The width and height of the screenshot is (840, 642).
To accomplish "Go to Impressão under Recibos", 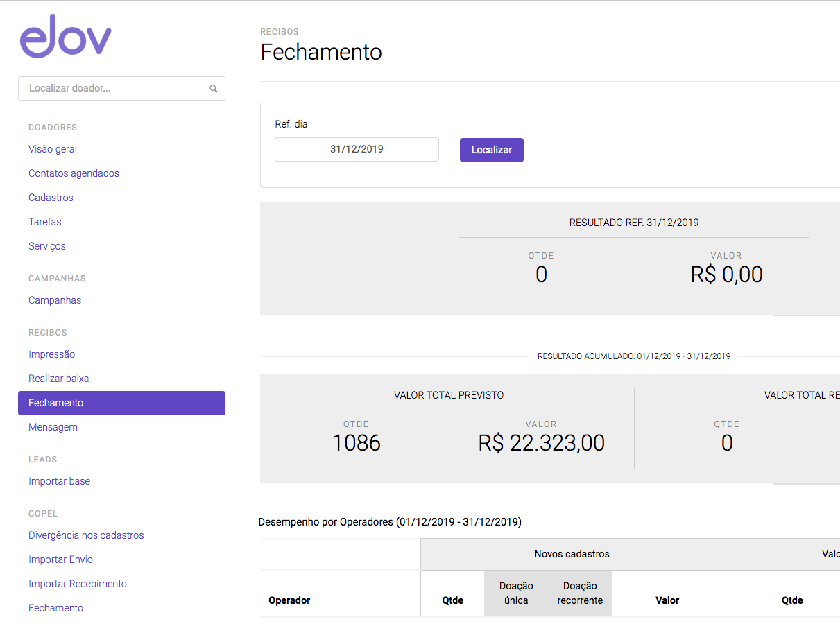I will (x=51, y=354).
